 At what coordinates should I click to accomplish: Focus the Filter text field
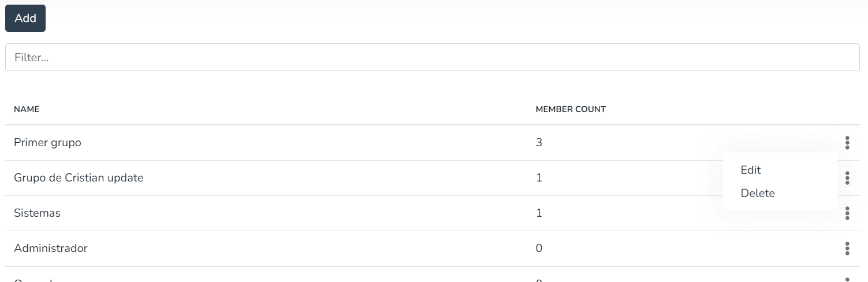tap(432, 57)
